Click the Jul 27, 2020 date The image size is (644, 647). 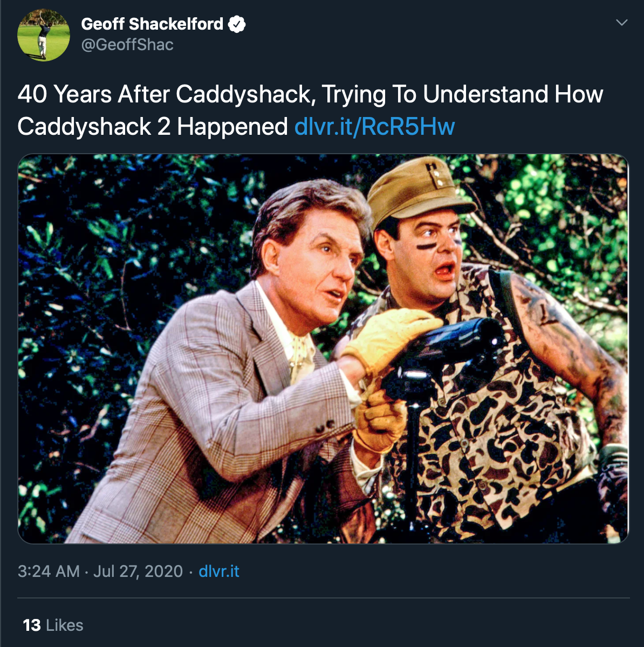tap(138, 571)
